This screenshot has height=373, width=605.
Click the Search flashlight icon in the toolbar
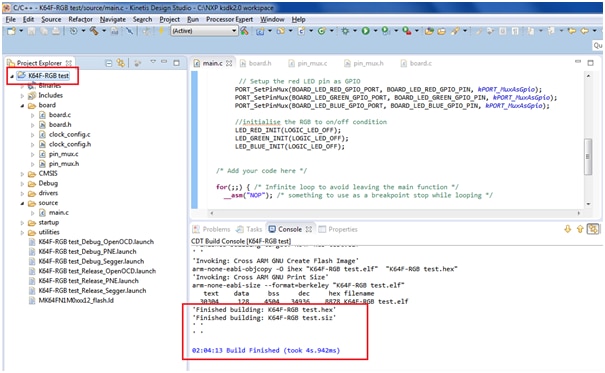456,31
